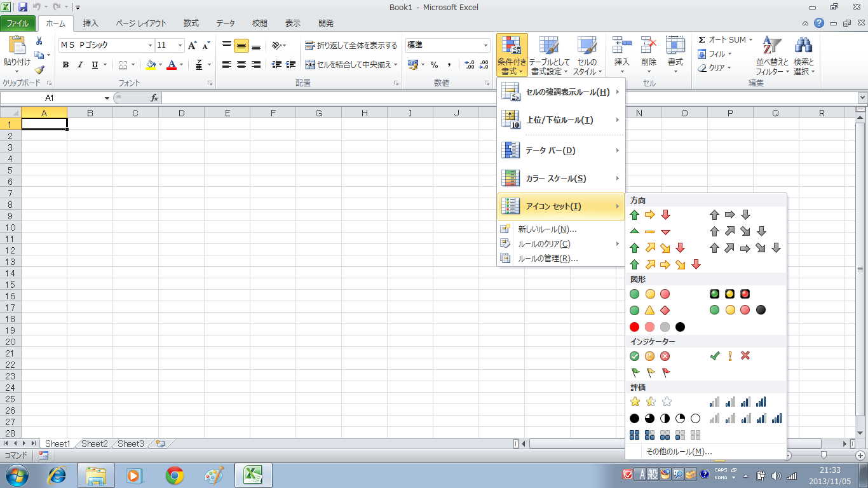Pick the five quarters circle icon set
868x488 pixels.
(665, 419)
